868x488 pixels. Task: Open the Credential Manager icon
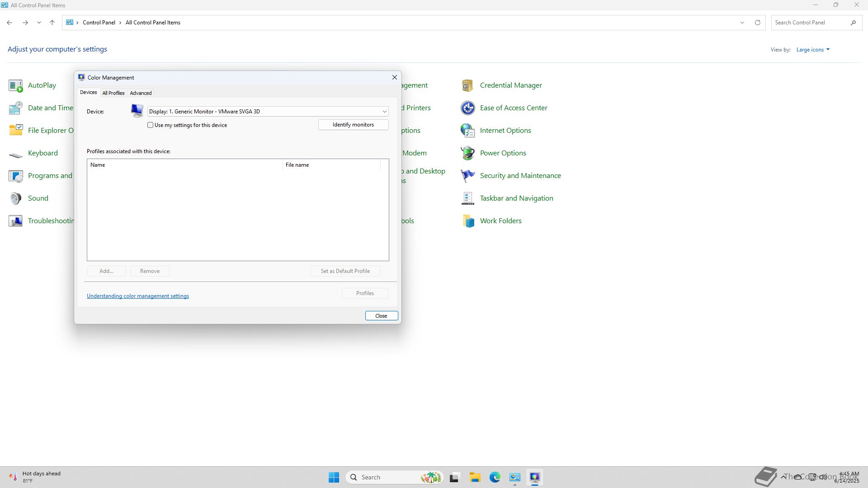[x=467, y=85]
